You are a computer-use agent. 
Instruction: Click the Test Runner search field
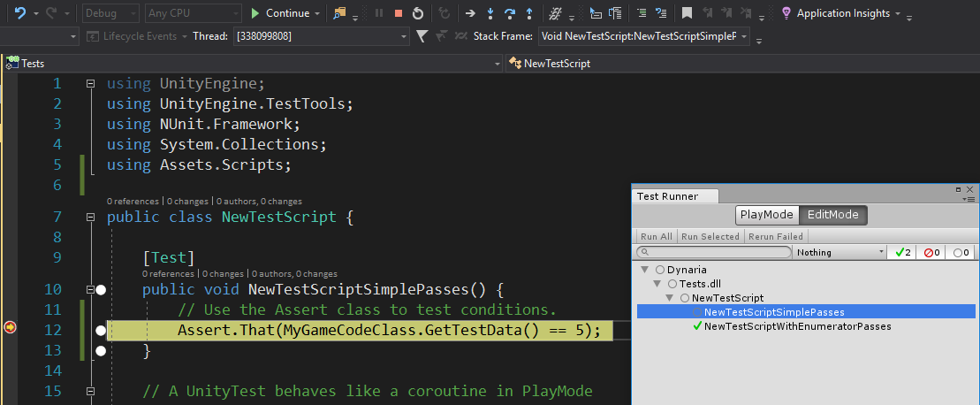tap(714, 253)
